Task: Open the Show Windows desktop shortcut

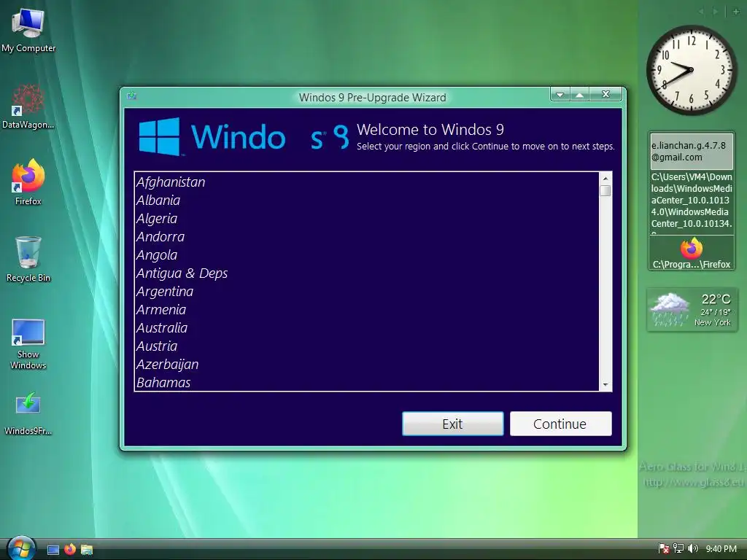Action: (x=28, y=343)
